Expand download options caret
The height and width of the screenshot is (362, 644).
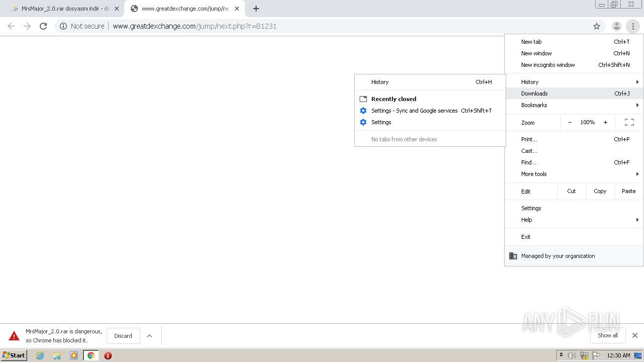click(x=149, y=336)
